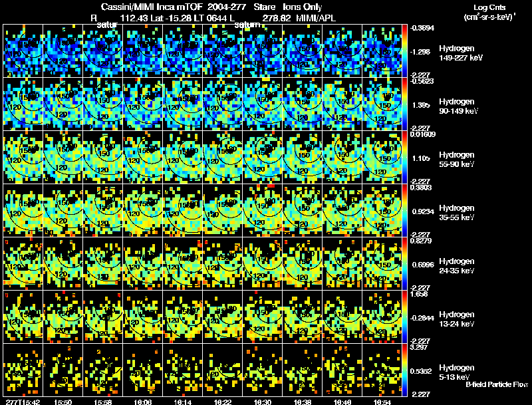Click the '16:46' time label
The width and height of the screenshot is (532, 405).
pos(342,402)
